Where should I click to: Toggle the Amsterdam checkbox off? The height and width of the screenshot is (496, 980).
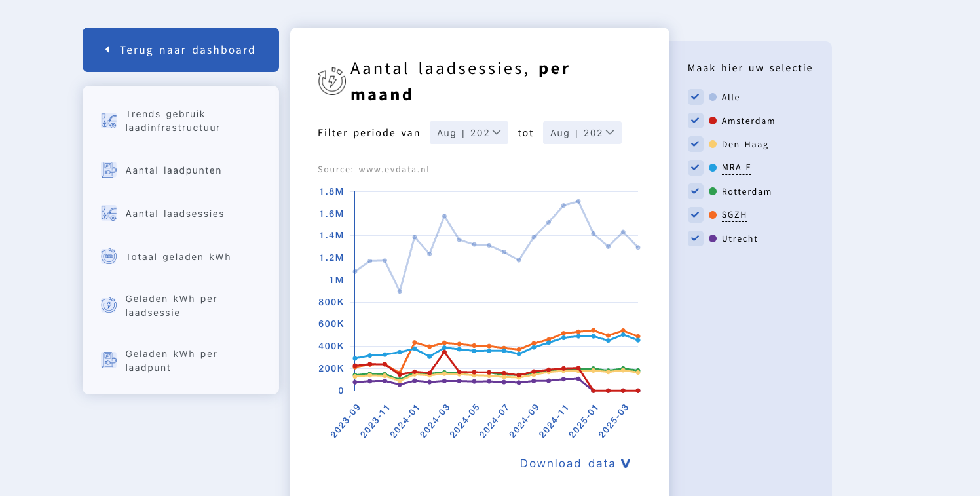(x=695, y=121)
